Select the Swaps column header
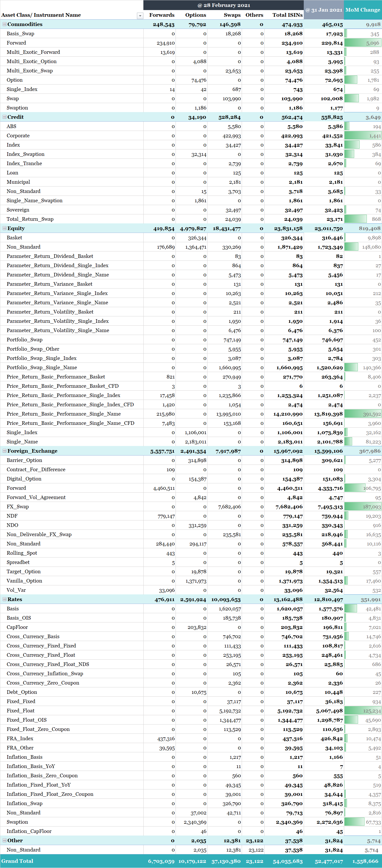382x868 pixels. 232,15
